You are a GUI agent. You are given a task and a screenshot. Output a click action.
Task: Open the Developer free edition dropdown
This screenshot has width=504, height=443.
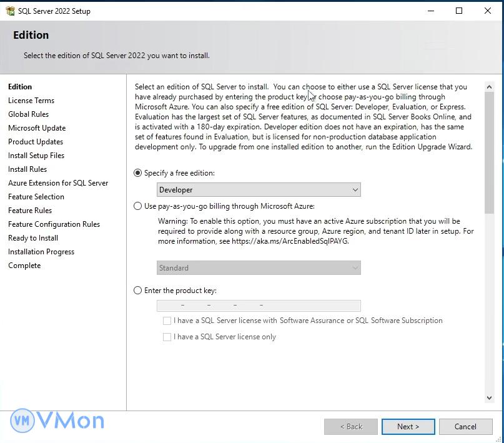(x=259, y=190)
